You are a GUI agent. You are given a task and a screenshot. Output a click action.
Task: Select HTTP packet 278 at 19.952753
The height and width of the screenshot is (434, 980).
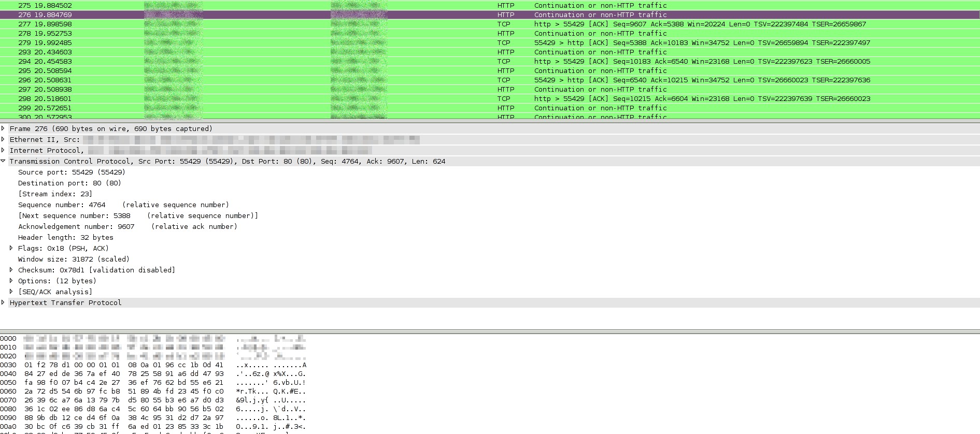[490, 33]
